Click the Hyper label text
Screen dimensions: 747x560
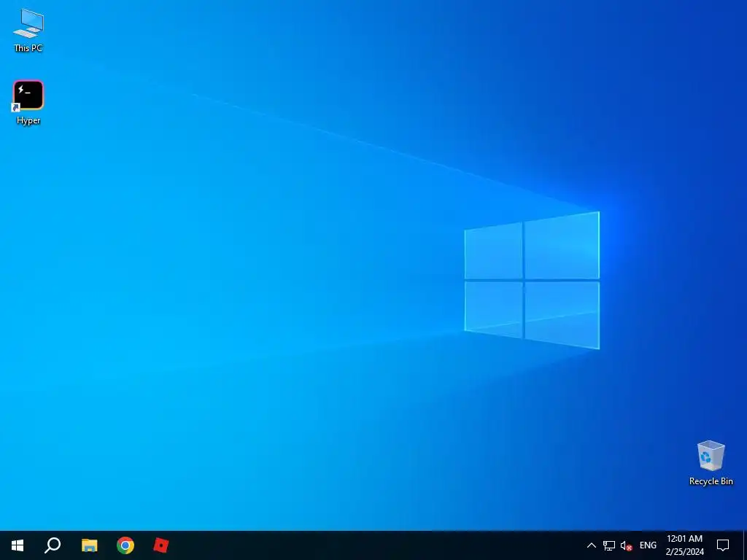coord(28,120)
